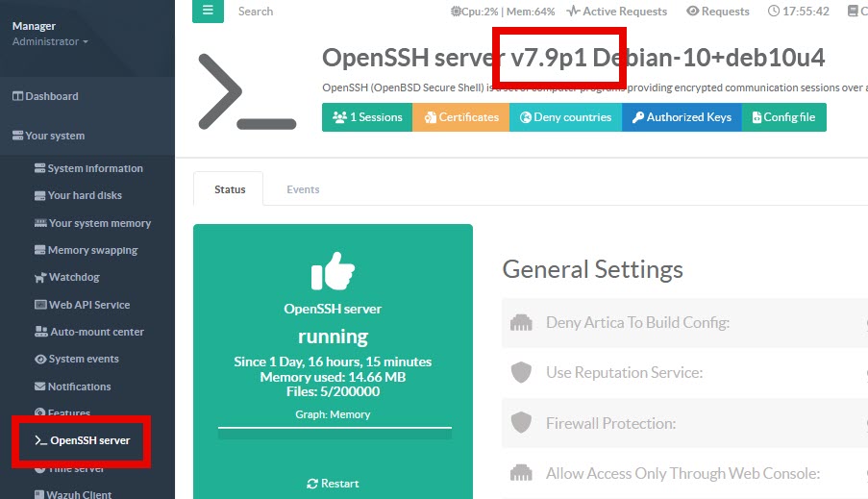
Task: Open Dashboard from the sidebar
Action: click(x=45, y=96)
